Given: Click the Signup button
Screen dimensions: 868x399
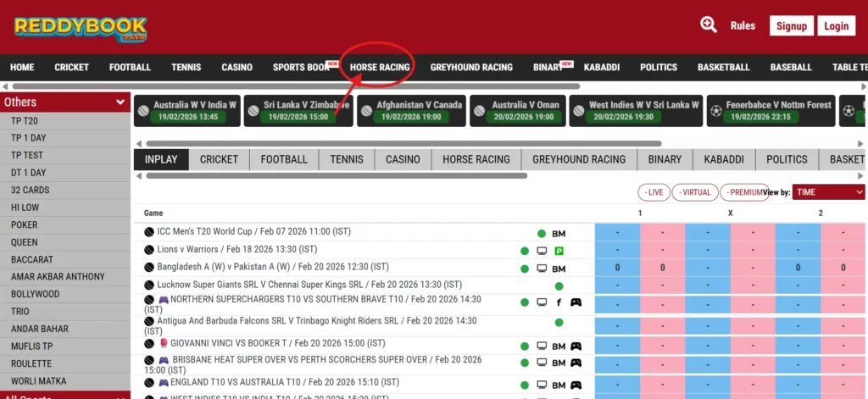Looking at the screenshot, I should point(792,26).
